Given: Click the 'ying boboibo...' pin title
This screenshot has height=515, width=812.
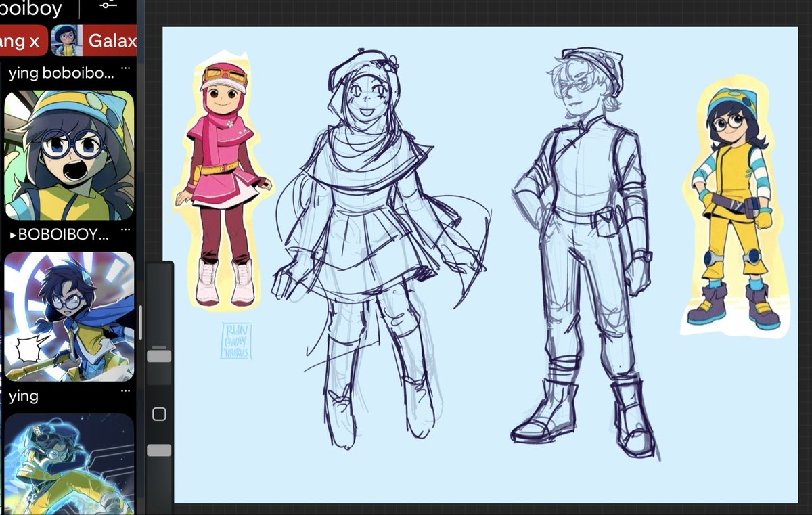Looking at the screenshot, I should (x=62, y=73).
